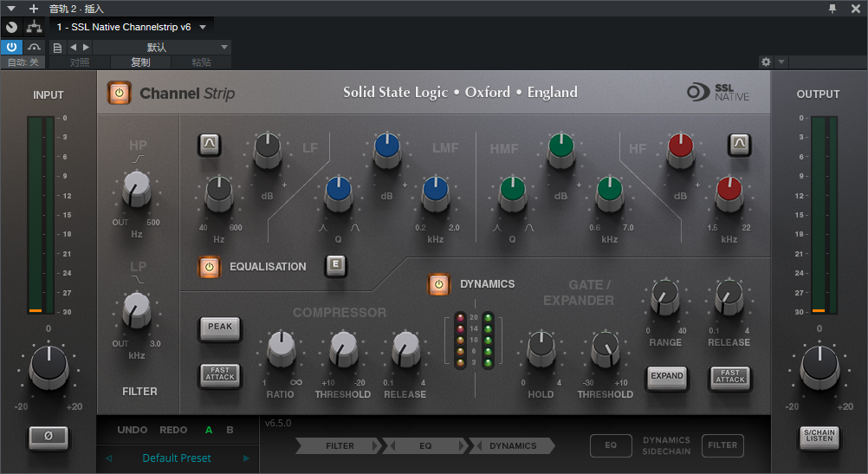This screenshot has width=868, height=474.
Task: Click the LF gain dB knob
Action: coord(268,150)
